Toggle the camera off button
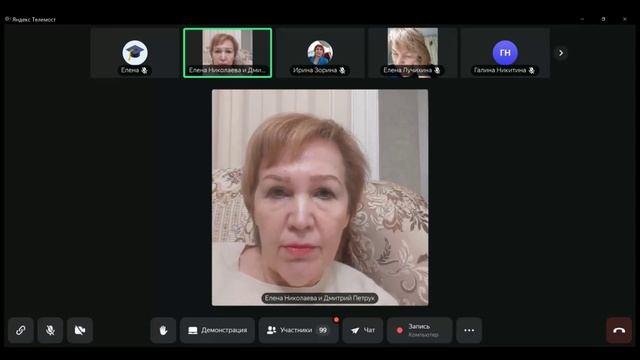Viewport: 640px width, 360px height. pos(80,330)
